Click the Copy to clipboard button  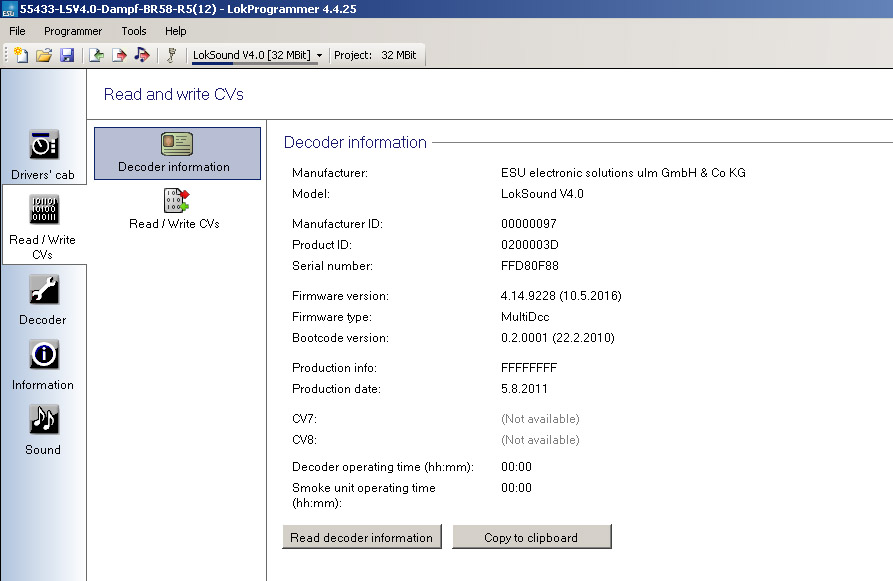531,537
